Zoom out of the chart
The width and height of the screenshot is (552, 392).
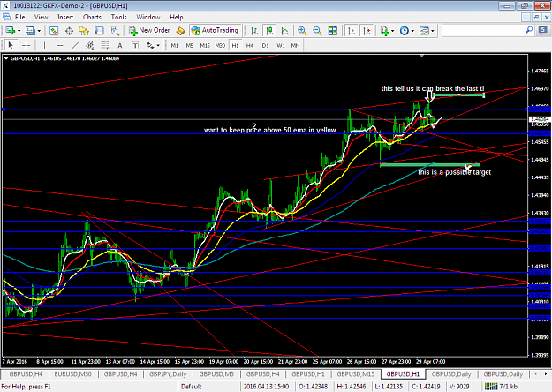pyautogui.click(x=317, y=31)
